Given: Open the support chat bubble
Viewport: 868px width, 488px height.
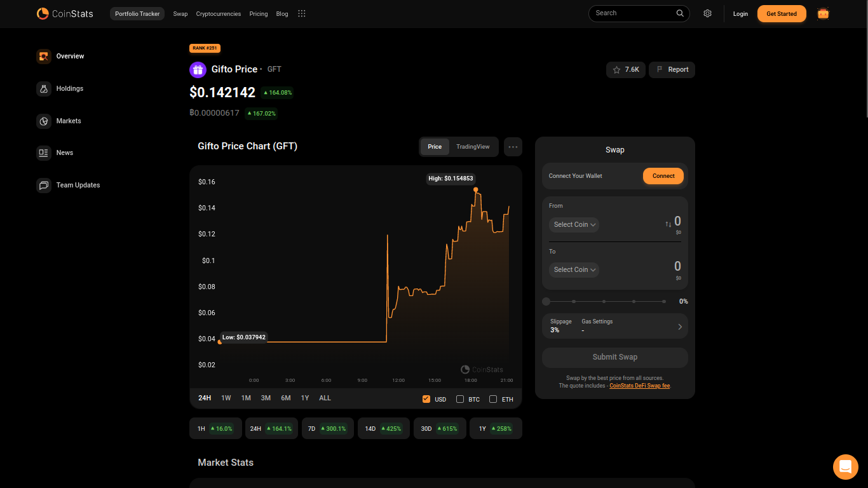Looking at the screenshot, I should pos(845,467).
